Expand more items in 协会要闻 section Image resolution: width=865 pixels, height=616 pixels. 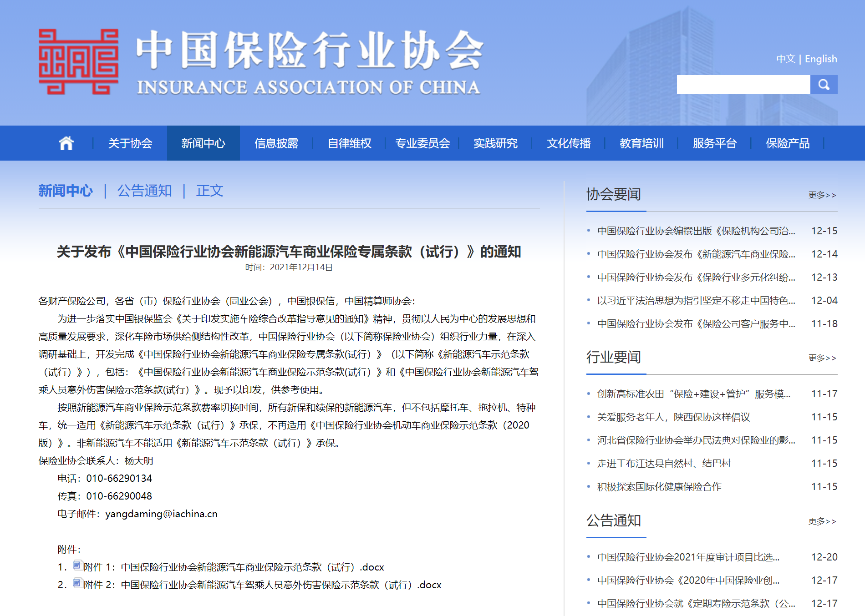[x=822, y=195]
